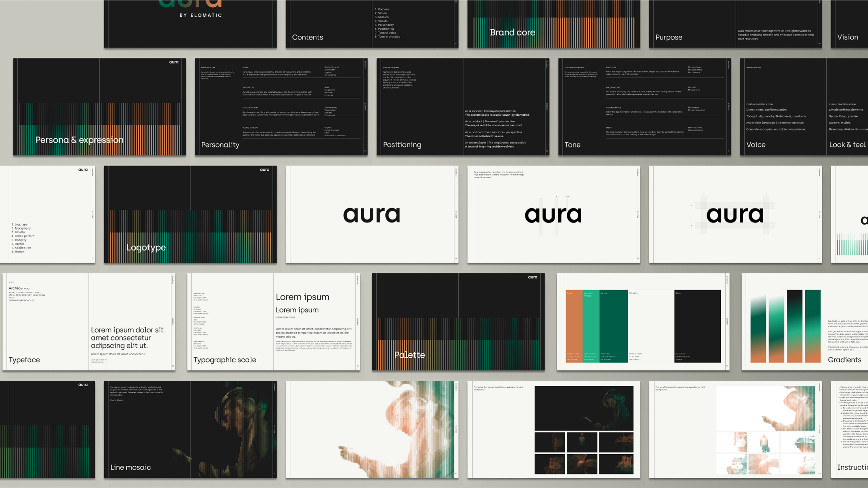This screenshot has height=488, width=868.
Task: Select the Typographic scale slide
Action: tap(274, 322)
